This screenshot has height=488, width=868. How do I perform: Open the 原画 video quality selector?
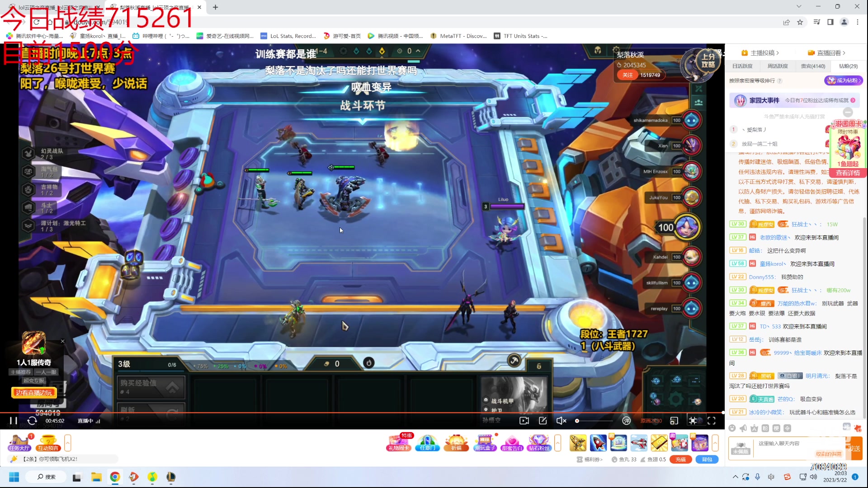[651, 421]
